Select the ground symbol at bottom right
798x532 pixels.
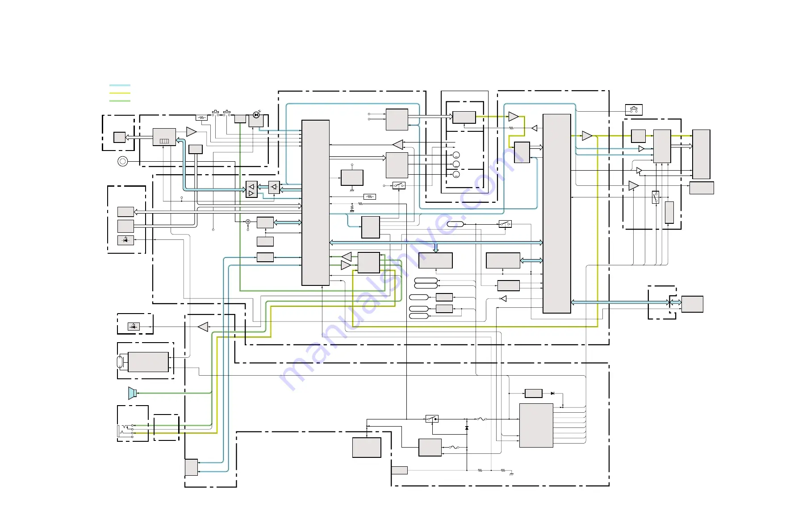[x=511, y=473]
